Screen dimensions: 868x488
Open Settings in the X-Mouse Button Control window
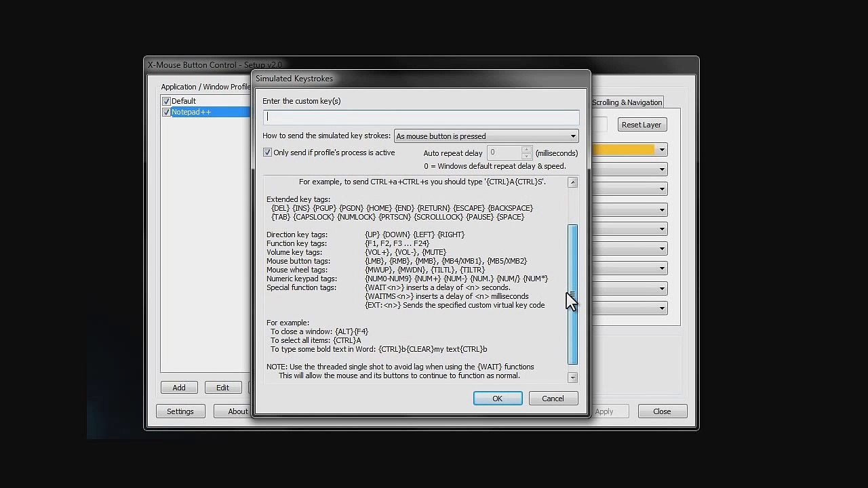[180, 411]
